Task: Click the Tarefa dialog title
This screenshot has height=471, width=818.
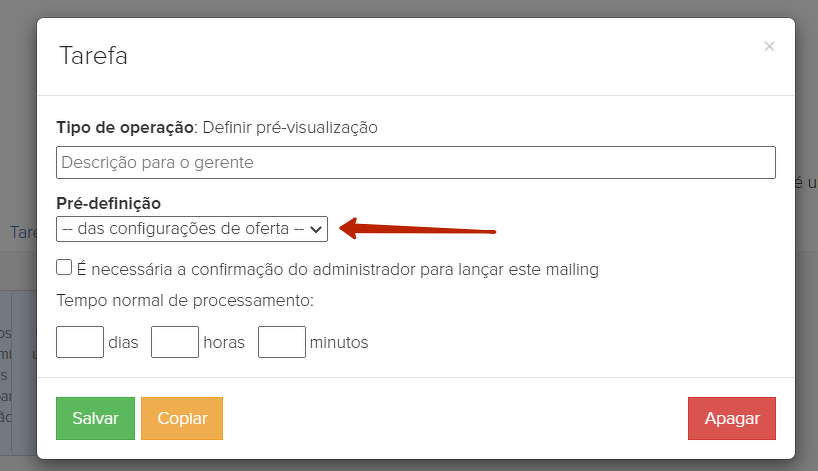Action: [x=94, y=55]
